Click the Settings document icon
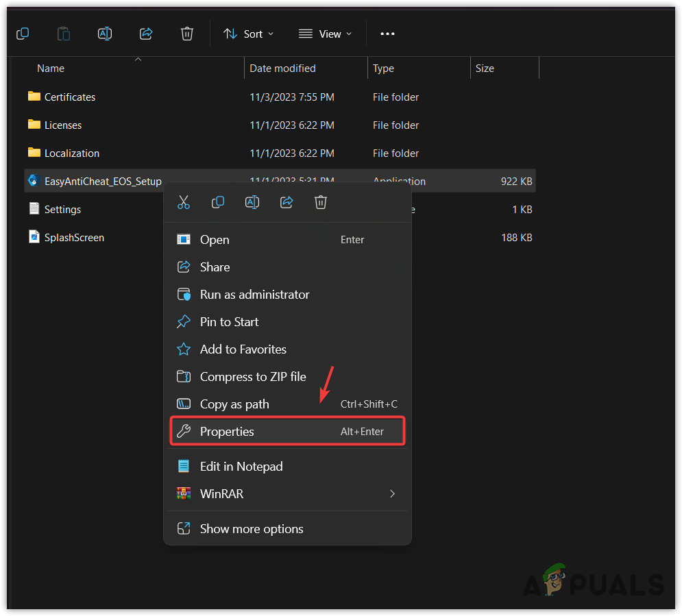This screenshot has width=682, height=616. (34, 208)
